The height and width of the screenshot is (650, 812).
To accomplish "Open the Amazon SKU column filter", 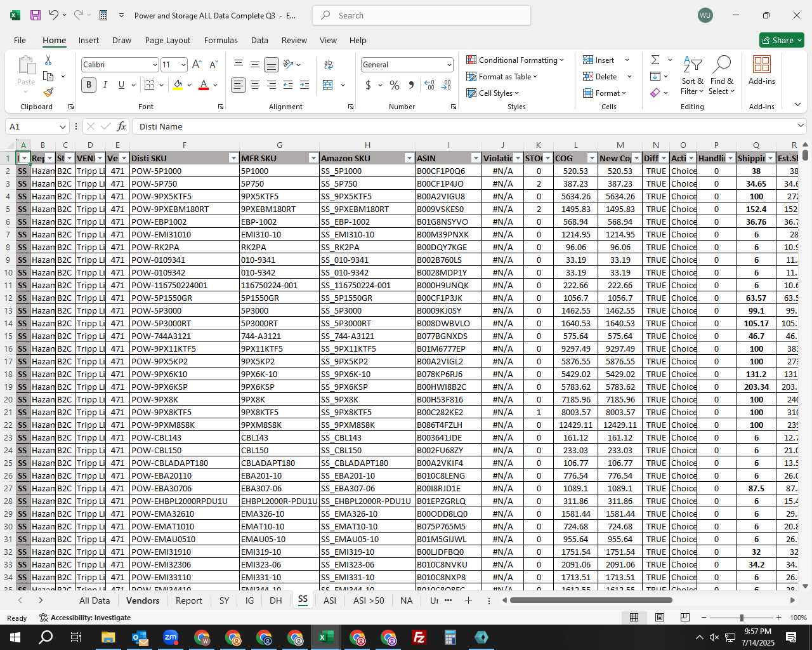I will pyautogui.click(x=409, y=158).
